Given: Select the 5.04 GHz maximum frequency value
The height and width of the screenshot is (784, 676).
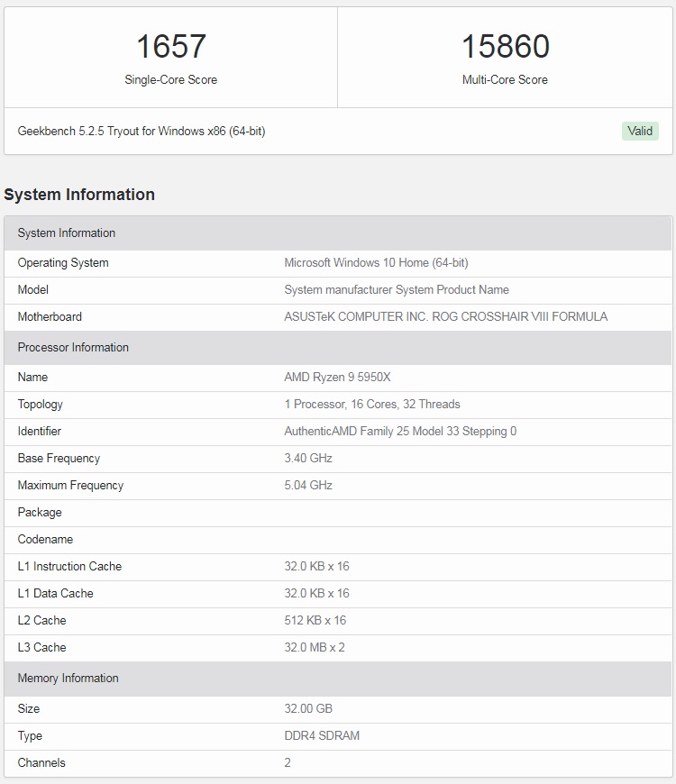Looking at the screenshot, I should click(308, 485).
